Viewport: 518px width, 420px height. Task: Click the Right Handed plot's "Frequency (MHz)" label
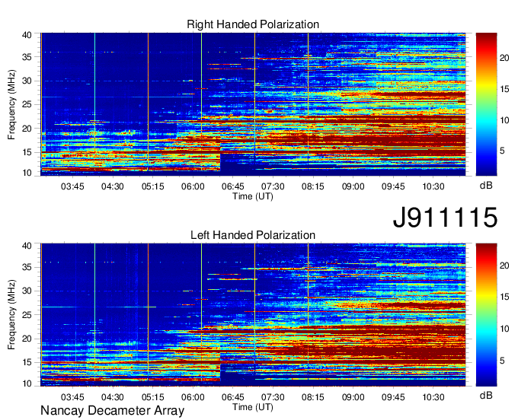coord(11,104)
